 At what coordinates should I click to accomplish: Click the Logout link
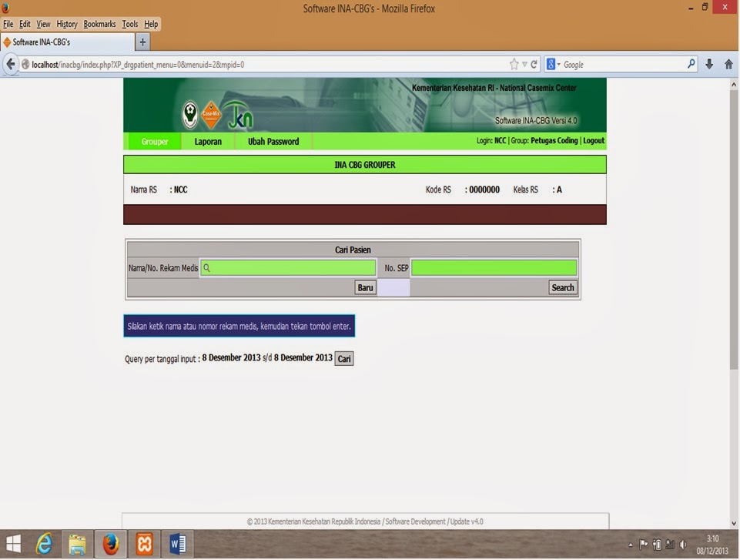[x=593, y=140]
